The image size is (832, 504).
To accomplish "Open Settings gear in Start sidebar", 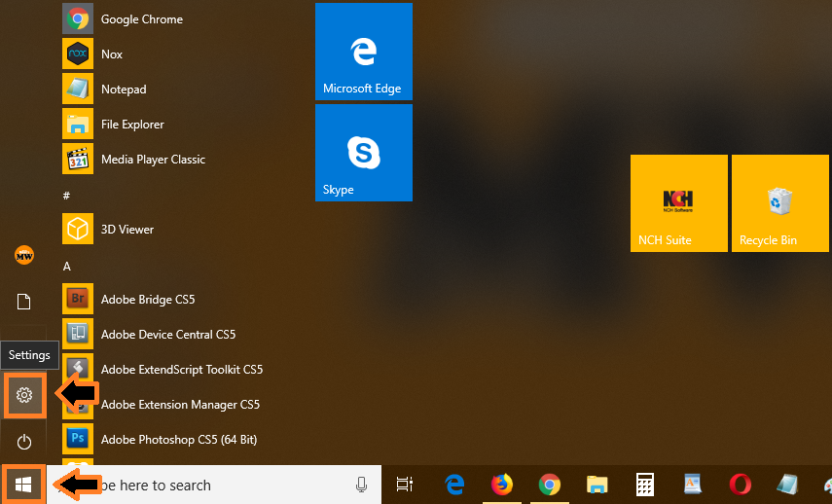I will point(24,395).
